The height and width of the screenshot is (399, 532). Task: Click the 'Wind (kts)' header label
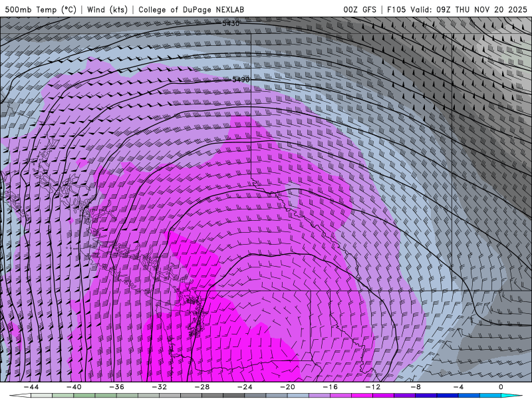pos(107,9)
